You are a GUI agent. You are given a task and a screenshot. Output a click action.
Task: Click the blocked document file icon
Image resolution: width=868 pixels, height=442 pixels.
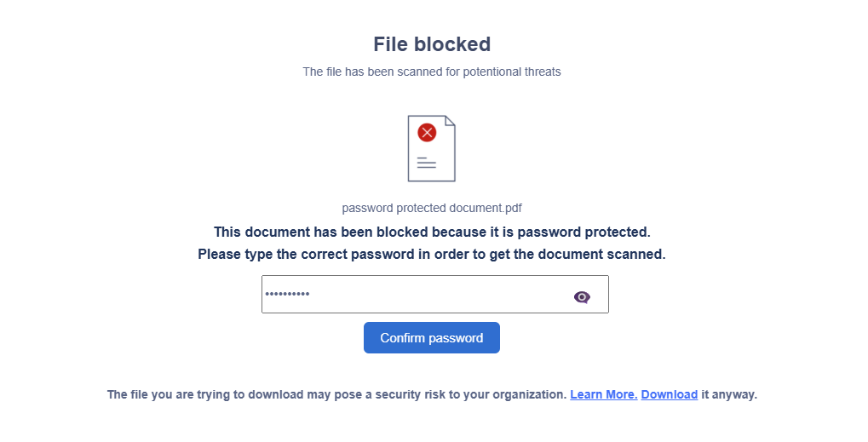click(432, 149)
